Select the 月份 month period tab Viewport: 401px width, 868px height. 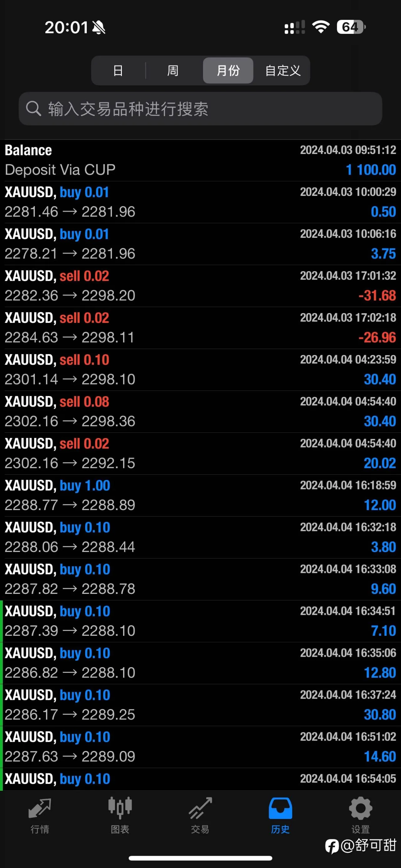228,70
